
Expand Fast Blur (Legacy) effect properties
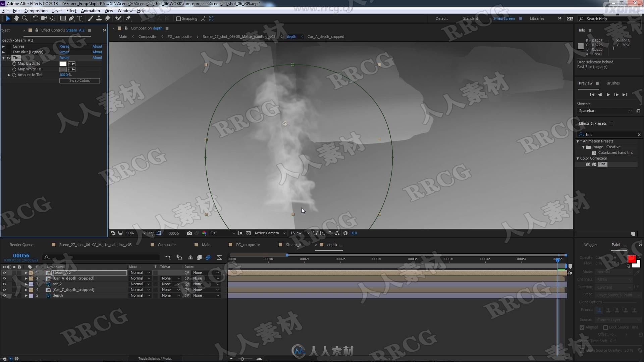(3, 52)
